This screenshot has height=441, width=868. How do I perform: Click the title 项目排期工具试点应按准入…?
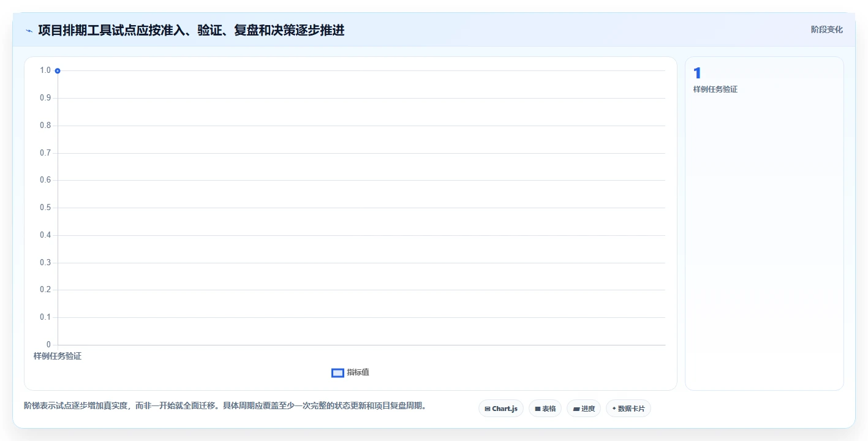(191, 30)
